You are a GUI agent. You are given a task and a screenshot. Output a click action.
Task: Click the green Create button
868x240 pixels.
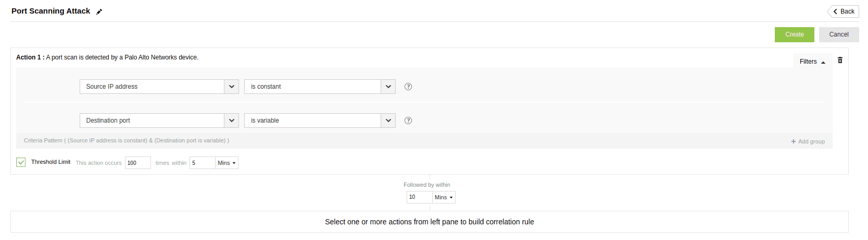click(x=794, y=34)
